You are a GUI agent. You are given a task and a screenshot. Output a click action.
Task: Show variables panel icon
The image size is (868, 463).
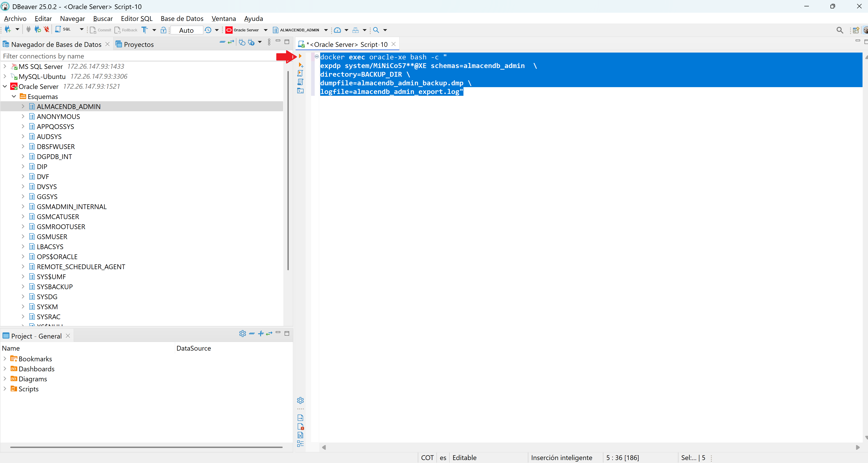click(301, 435)
